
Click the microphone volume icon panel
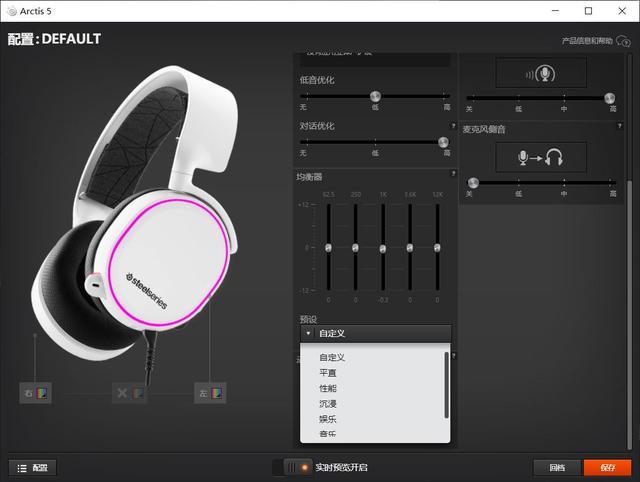point(541,73)
